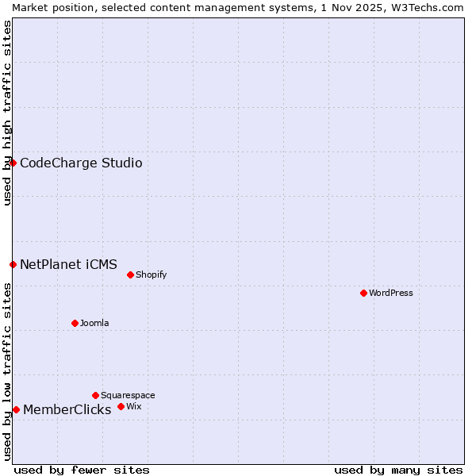Image resolution: width=476 pixels, height=476 pixels.
Task: Select the CodeCharge Studio data point marker
Action: pyautogui.click(x=13, y=163)
